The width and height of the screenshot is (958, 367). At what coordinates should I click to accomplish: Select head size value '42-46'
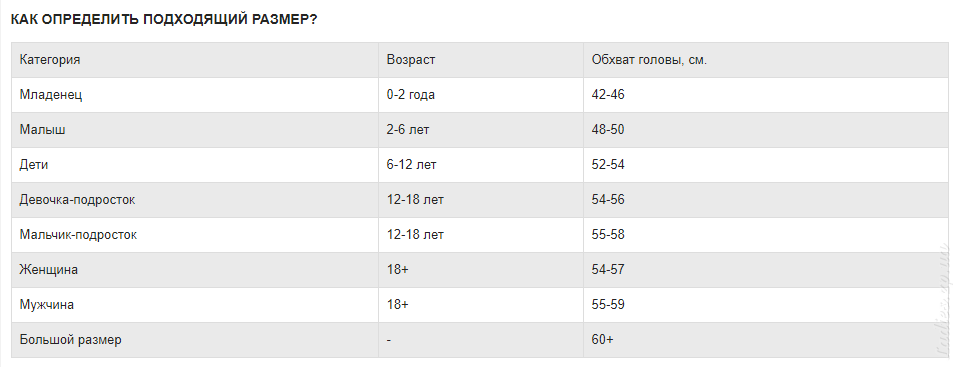[x=608, y=95]
